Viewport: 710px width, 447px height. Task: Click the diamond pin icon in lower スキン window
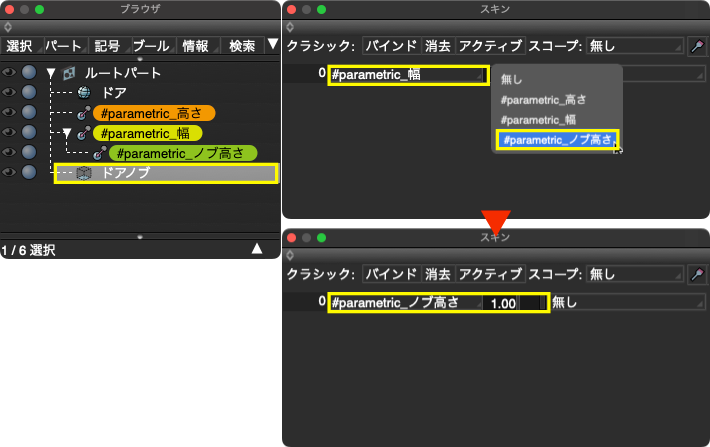(290, 255)
